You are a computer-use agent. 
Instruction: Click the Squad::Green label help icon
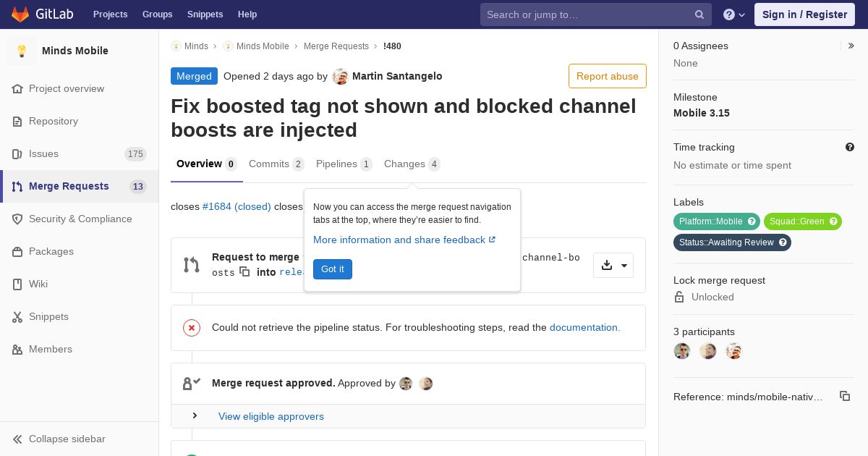[x=833, y=221]
